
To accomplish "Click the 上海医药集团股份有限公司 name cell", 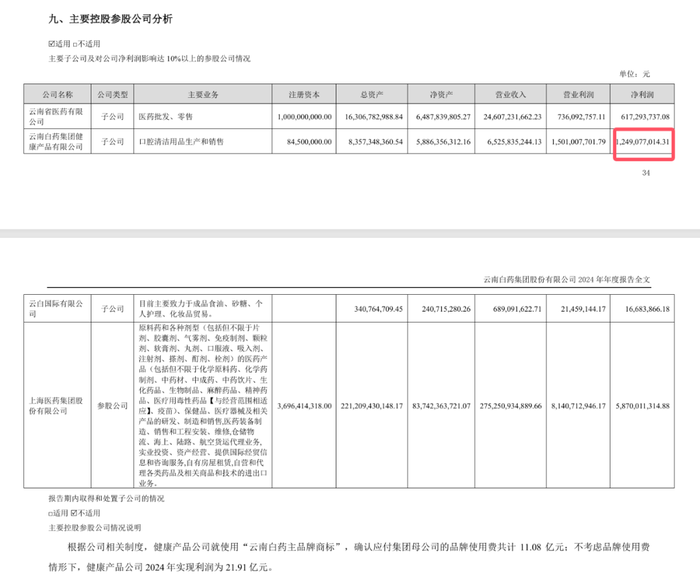I will tap(58, 405).
